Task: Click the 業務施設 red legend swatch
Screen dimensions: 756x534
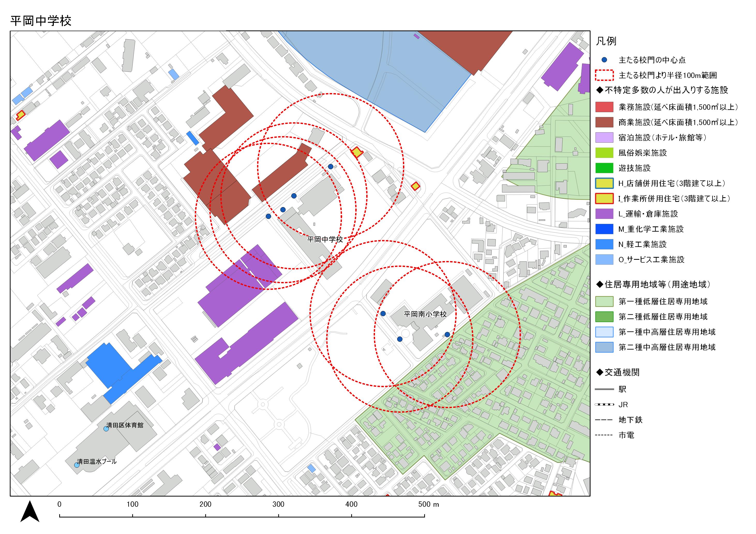Action: pos(604,107)
